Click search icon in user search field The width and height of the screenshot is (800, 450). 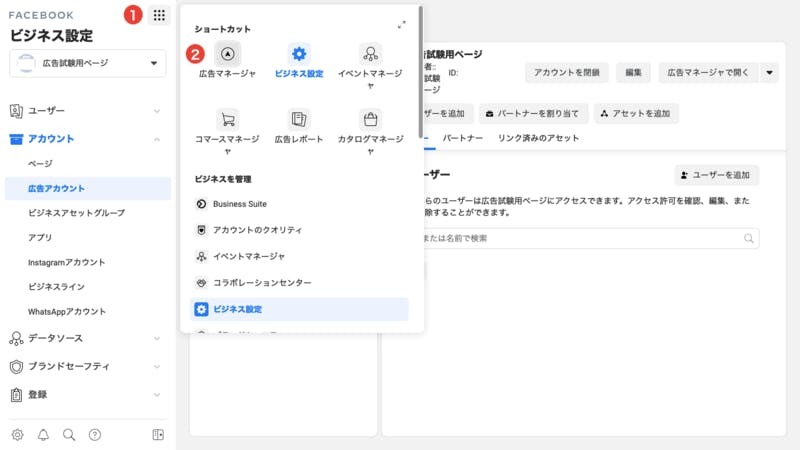tap(748, 238)
